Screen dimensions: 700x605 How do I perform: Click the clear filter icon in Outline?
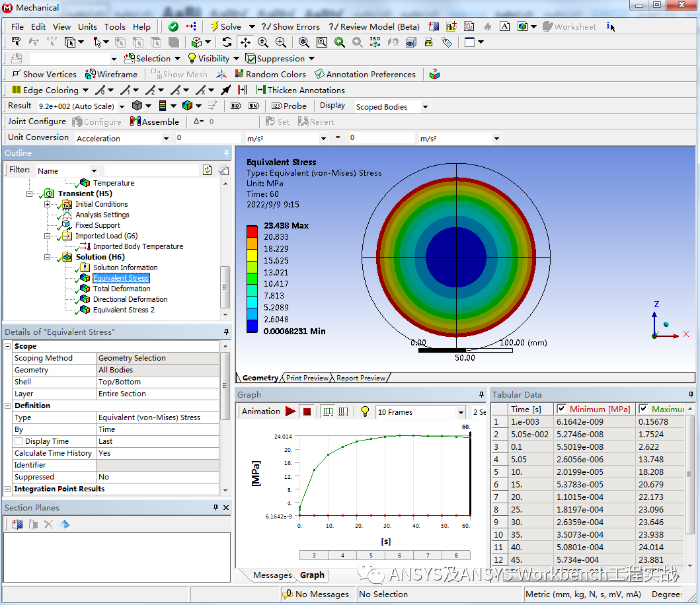click(x=223, y=170)
